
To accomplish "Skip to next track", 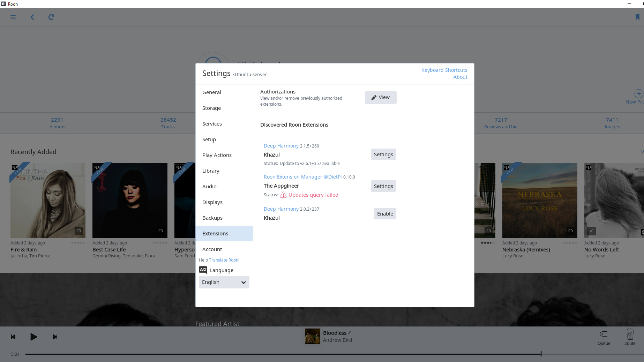I will click(x=55, y=337).
